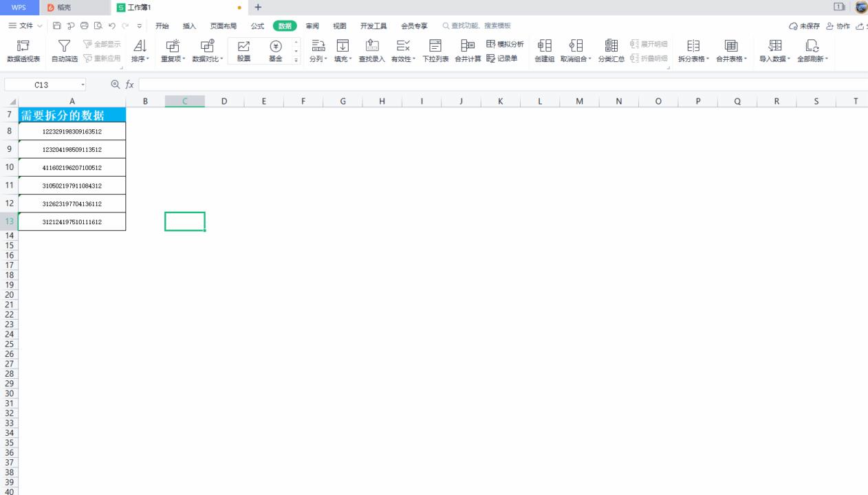Screen dimensions: 868x495
Task: Select cell A8 containing 122329198309163512
Action: pos(72,131)
